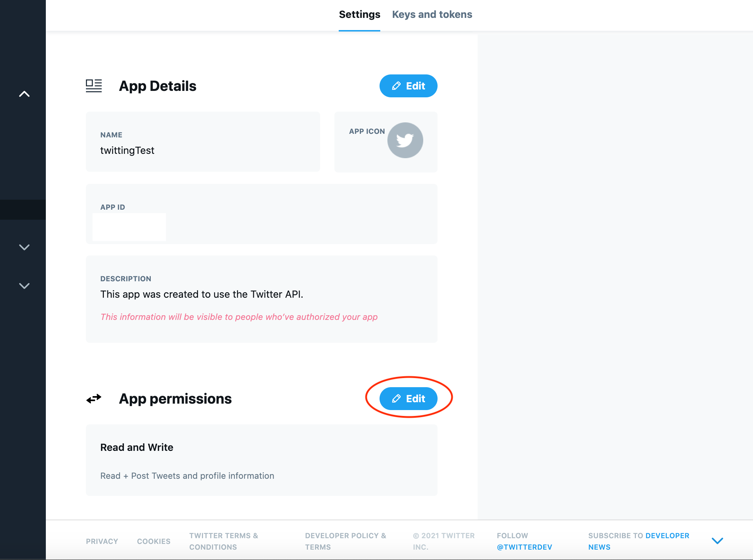The image size is (753, 560).
Task: Open the Cookies footer link
Action: pyautogui.click(x=154, y=541)
